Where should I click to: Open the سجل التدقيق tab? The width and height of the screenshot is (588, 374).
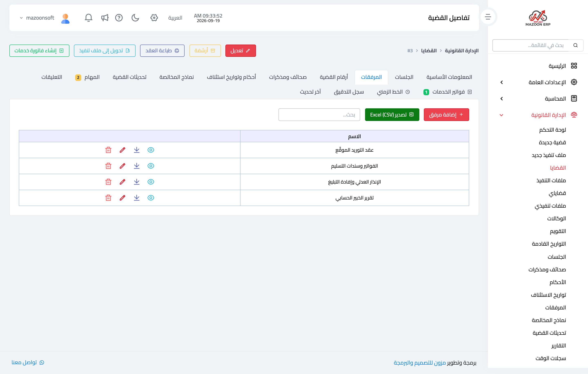[349, 92]
